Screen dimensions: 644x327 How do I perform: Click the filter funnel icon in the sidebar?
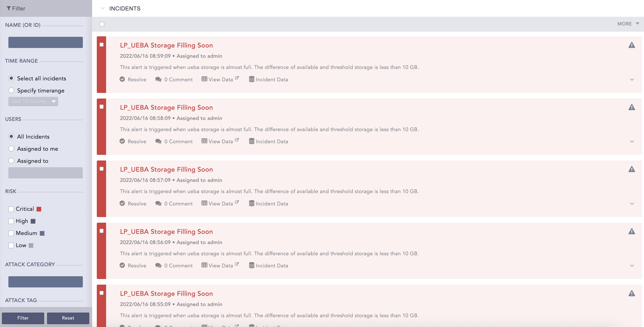click(x=9, y=8)
